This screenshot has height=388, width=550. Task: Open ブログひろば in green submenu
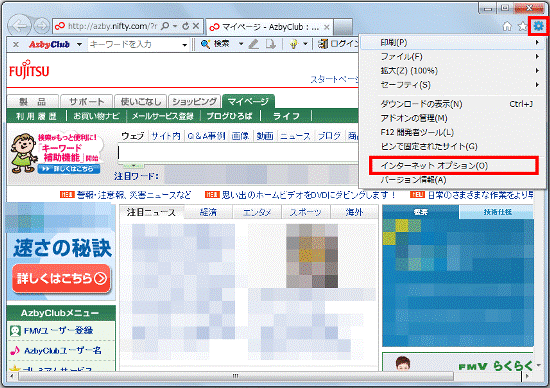[229, 116]
